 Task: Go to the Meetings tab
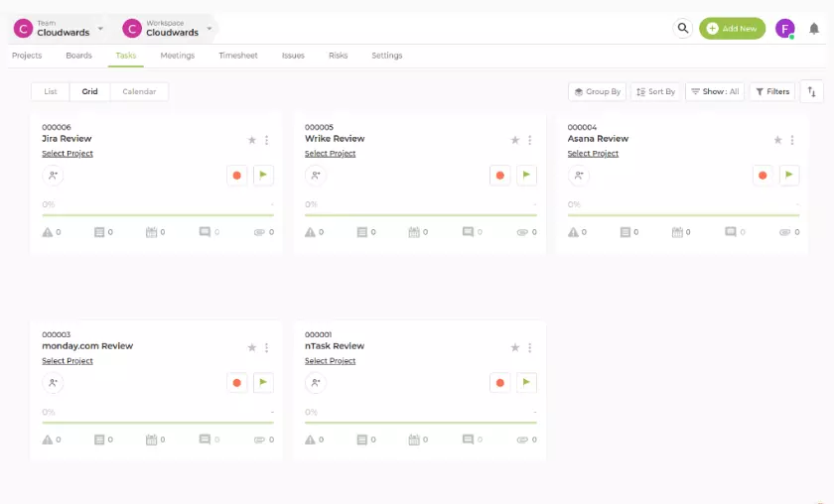pos(178,56)
